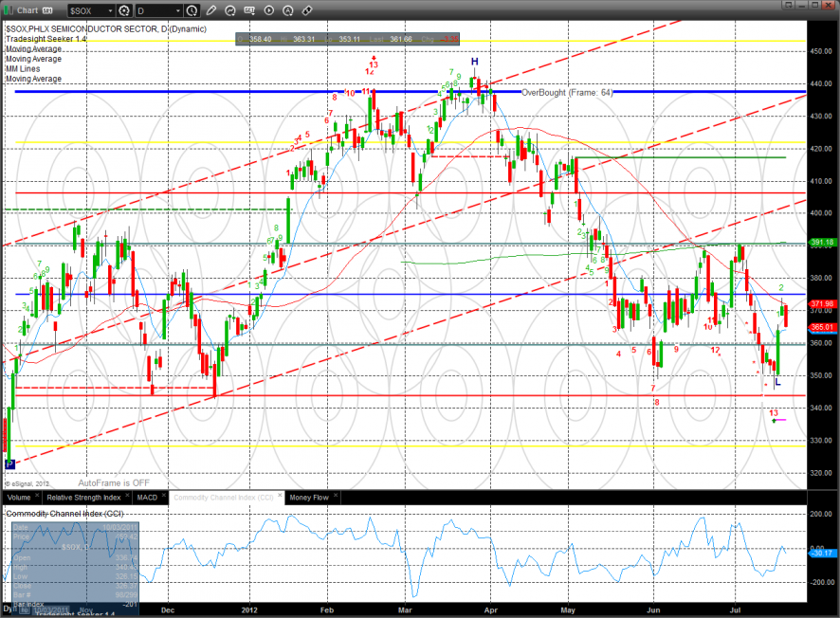Switch to the Volume tab
Screen dimensions: 840x618
(18, 497)
